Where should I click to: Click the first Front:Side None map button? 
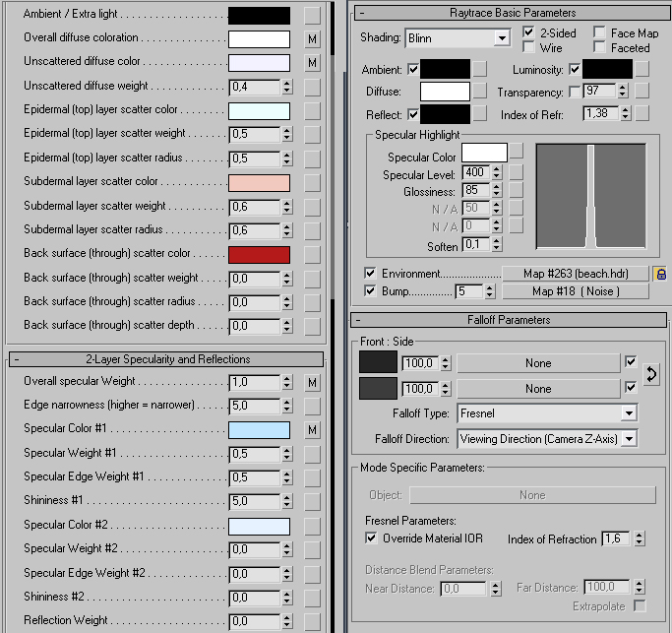tap(538, 363)
